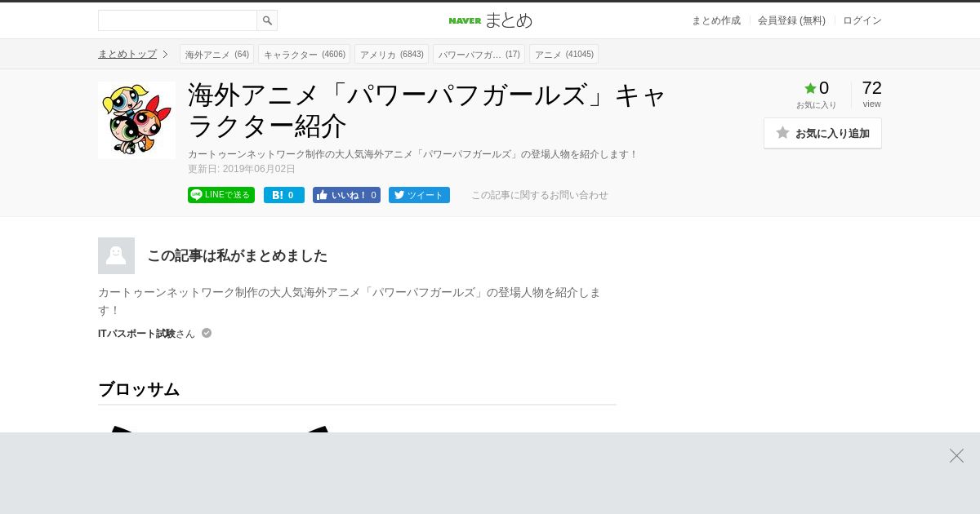This screenshot has width=980, height=514.
Task: Click the Facebook いいね！ button
Action: pos(346,195)
